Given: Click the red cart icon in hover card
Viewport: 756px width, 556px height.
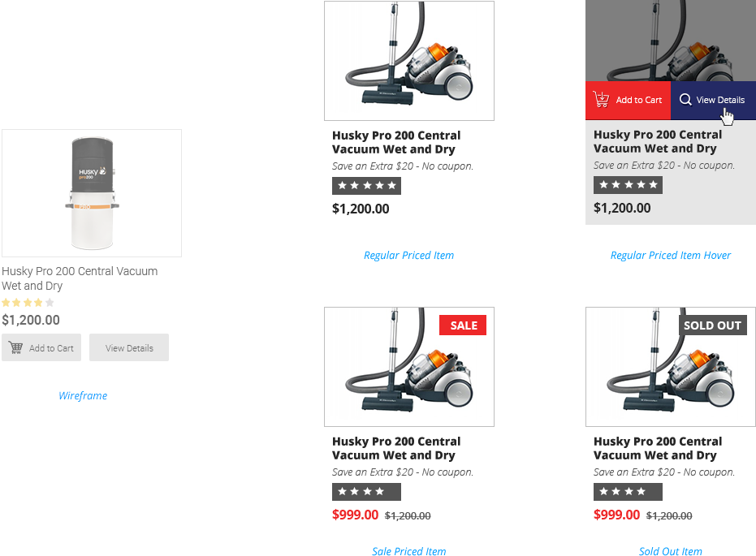Looking at the screenshot, I should pyautogui.click(x=601, y=100).
